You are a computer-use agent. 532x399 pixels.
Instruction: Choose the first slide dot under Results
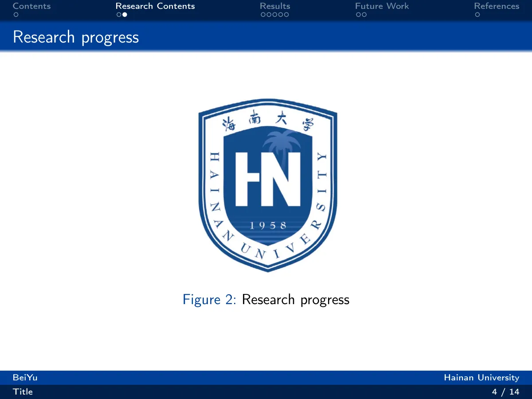coord(263,15)
